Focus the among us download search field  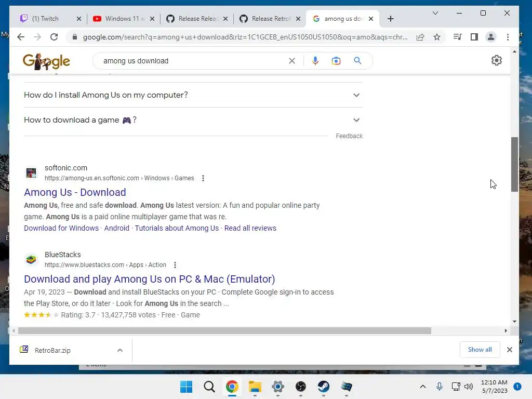click(x=193, y=61)
